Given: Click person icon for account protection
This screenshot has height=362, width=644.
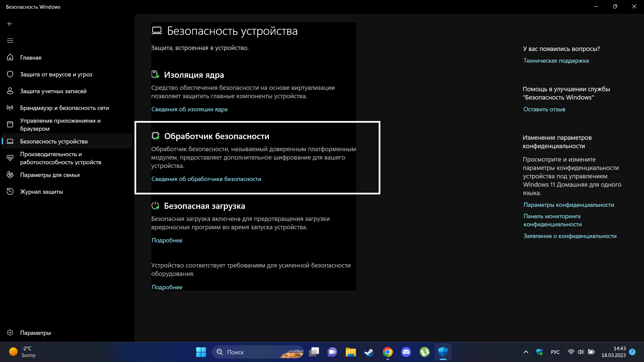Looking at the screenshot, I should click(x=10, y=91).
